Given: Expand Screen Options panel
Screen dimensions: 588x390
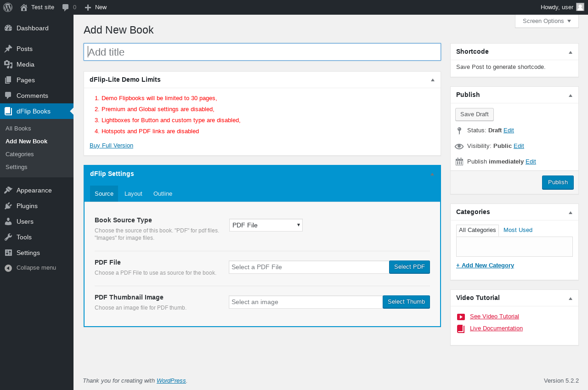Looking at the screenshot, I should click(x=547, y=21).
